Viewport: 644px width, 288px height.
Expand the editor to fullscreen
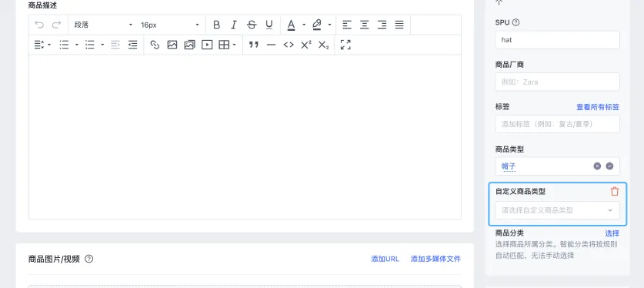(x=345, y=45)
